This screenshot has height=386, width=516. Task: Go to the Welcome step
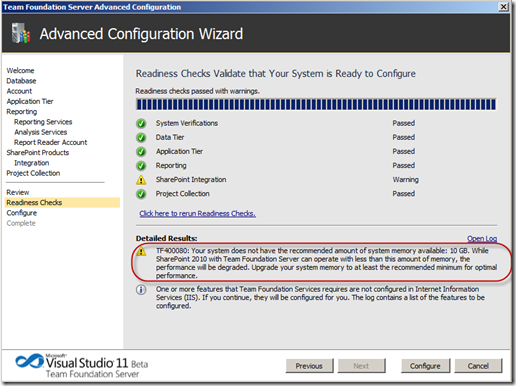pyautogui.click(x=20, y=71)
